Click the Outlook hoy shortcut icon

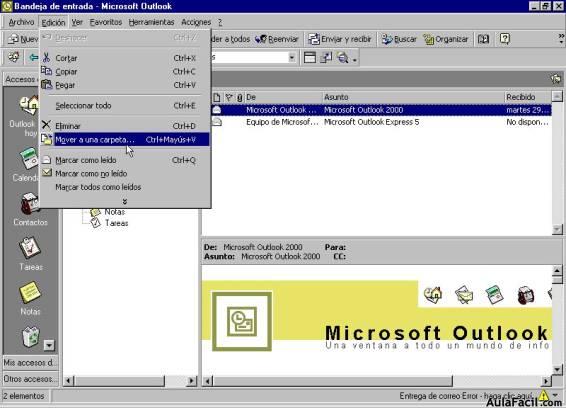[30, 105]
